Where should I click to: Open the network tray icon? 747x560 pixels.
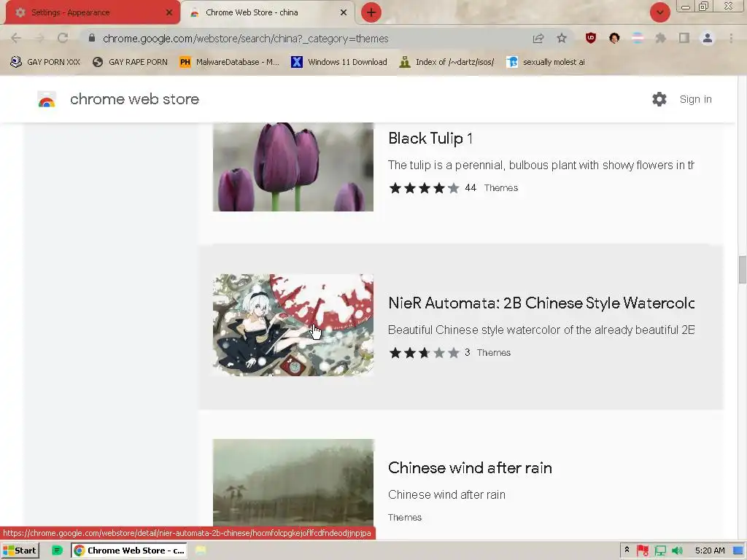point(659,551)
